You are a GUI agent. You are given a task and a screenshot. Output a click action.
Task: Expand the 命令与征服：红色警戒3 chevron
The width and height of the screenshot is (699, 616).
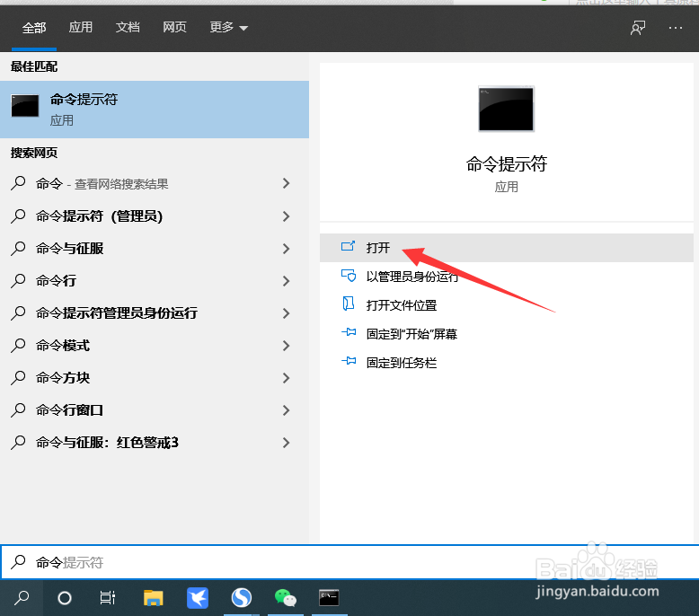click(287, 443)
